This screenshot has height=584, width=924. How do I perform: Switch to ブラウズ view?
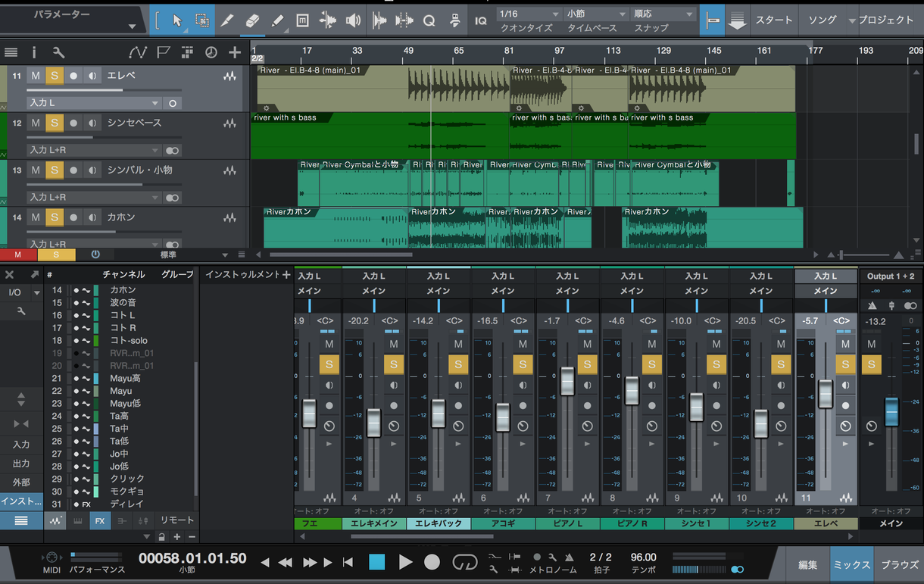coord(899,564)
